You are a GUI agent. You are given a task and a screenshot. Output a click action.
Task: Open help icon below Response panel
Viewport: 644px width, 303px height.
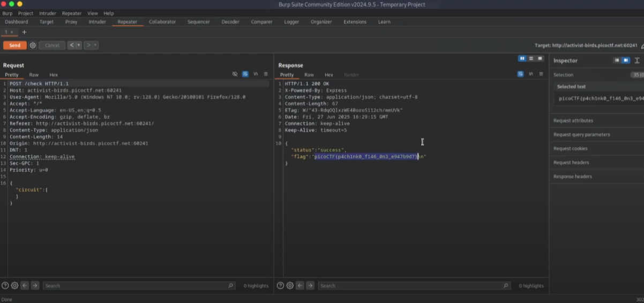coord(280,286)
